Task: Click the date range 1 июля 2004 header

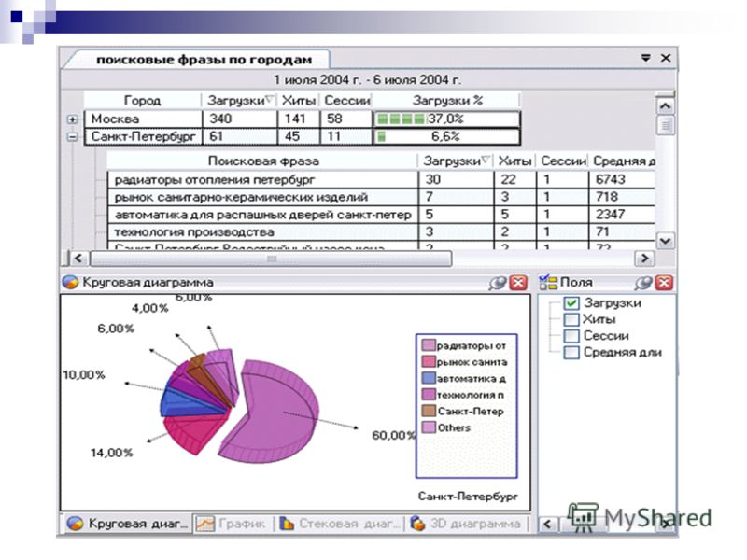Action: [367, 80]
